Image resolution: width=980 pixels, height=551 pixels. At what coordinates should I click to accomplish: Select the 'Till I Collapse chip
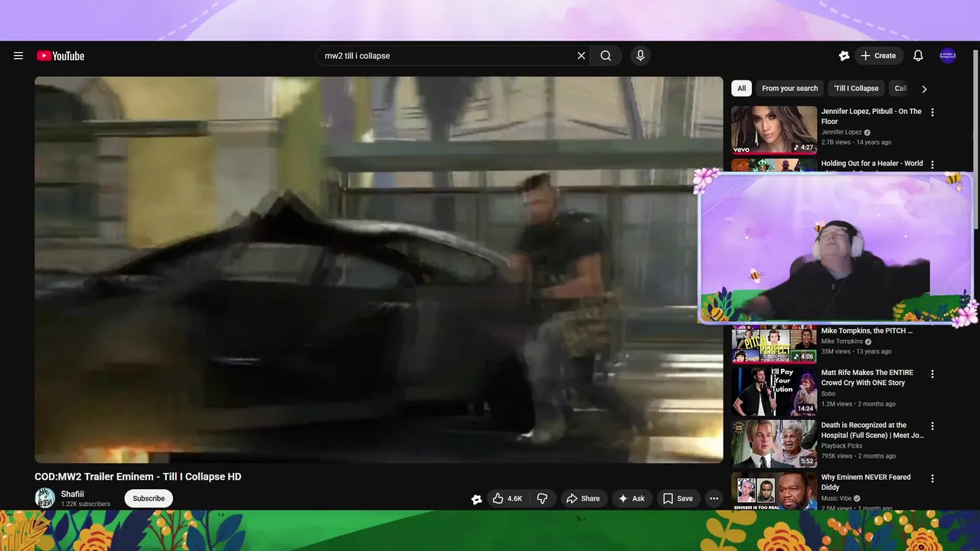[x=856, y=88]
